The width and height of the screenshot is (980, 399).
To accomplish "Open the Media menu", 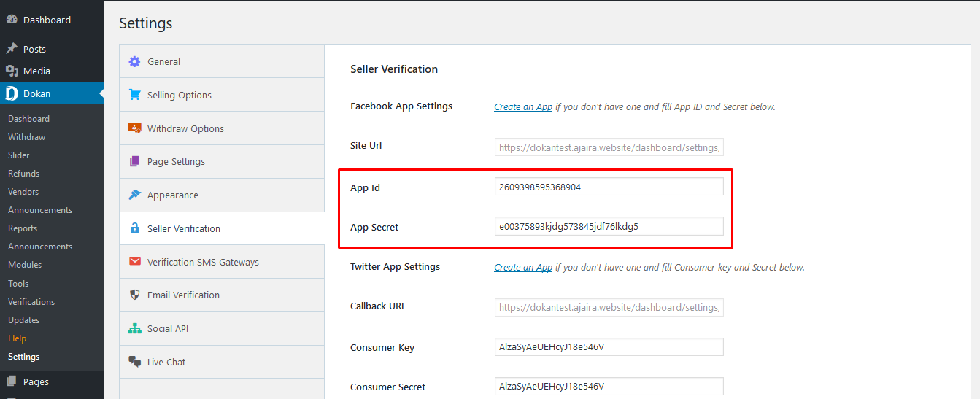I will tap(52, 71).
